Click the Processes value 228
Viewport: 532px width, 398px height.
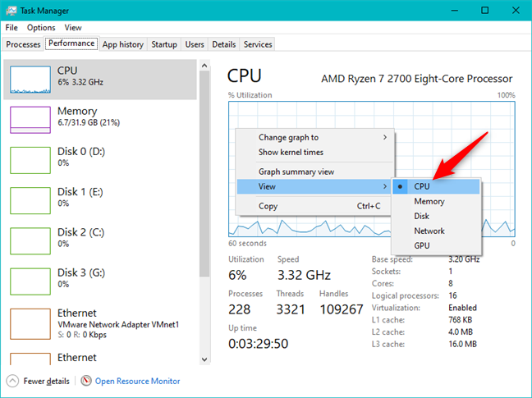[x=239, y=309]
